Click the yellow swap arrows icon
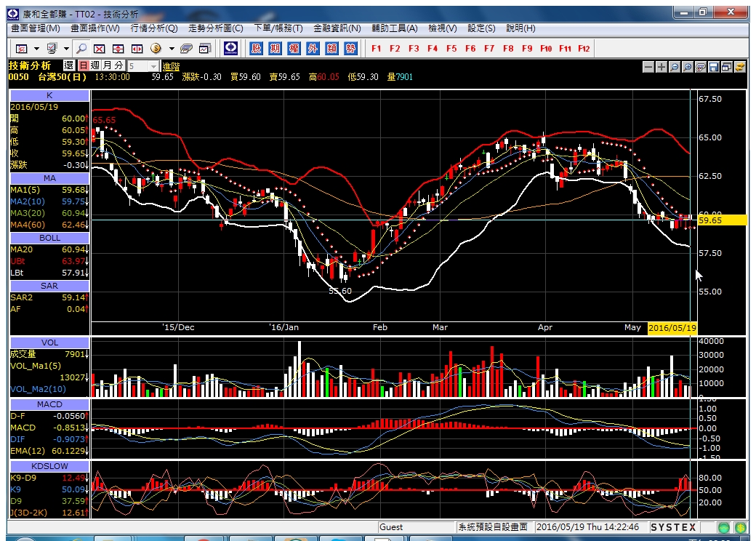The height and width of the screenshot is (541, 756). click(739, 67)
